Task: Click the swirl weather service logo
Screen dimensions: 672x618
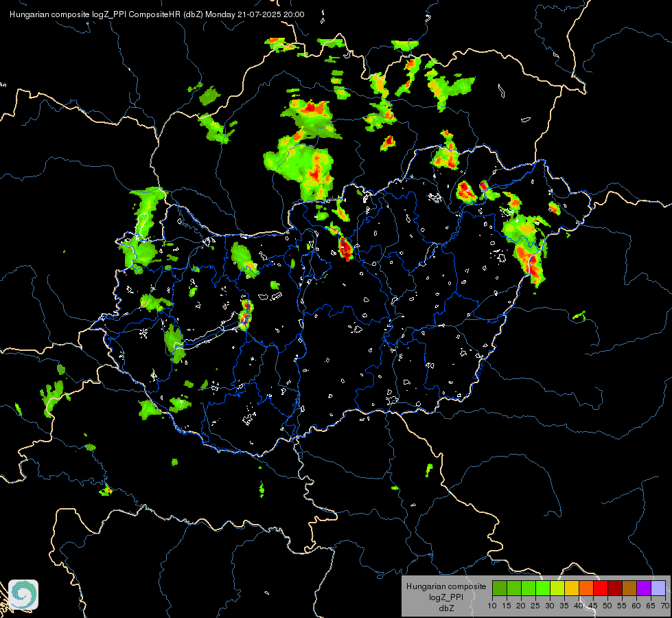Action: (23, 595)
